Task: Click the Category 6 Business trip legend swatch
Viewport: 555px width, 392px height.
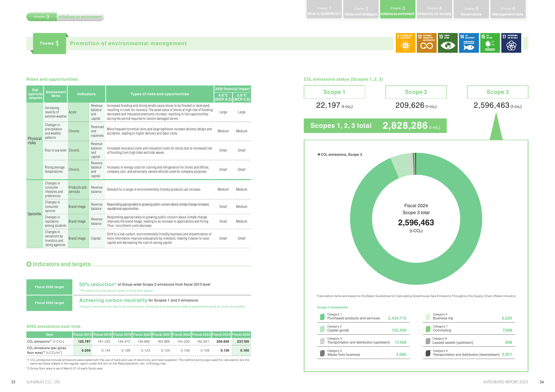Action: point(428,317)
